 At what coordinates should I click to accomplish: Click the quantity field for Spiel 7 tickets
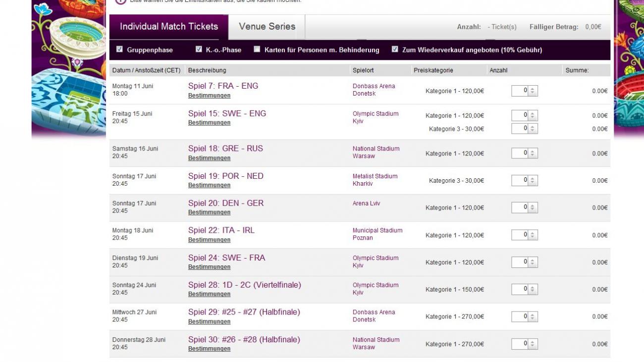[x=520, y=91]
